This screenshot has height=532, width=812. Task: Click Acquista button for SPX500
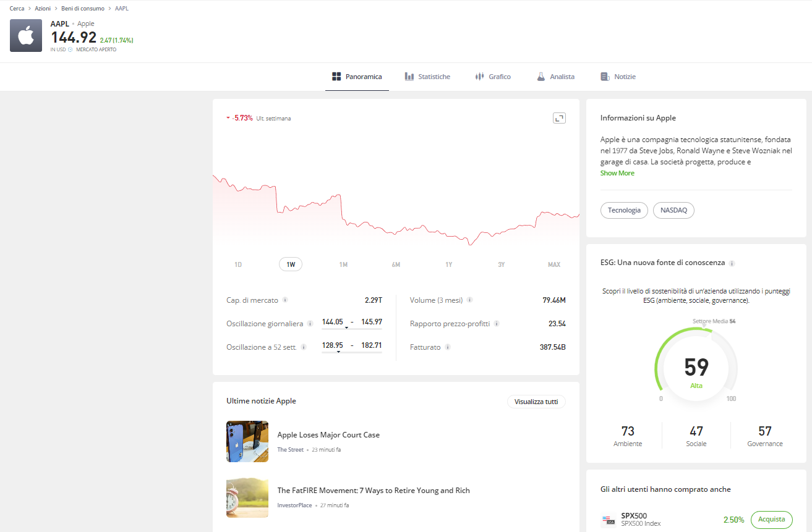[772, 520]
